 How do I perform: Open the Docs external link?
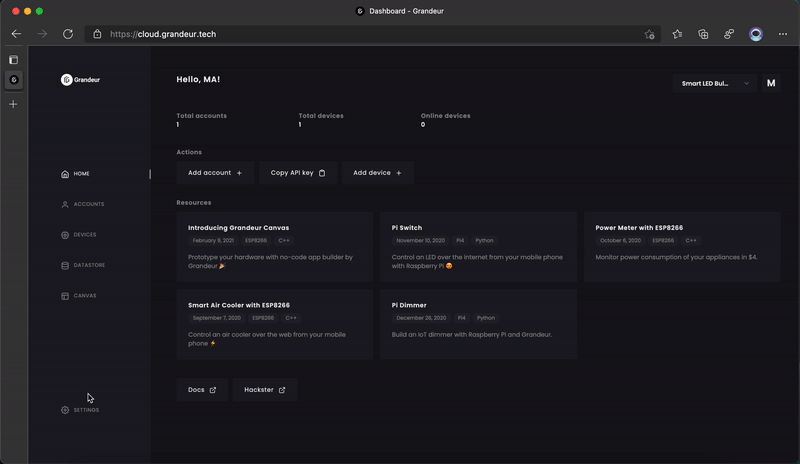[x=202, y=390]
